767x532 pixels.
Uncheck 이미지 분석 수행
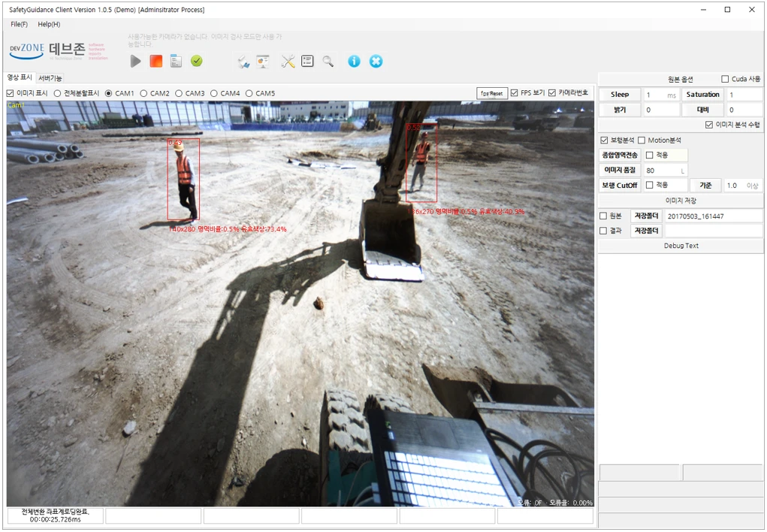[x=709, y=125]
